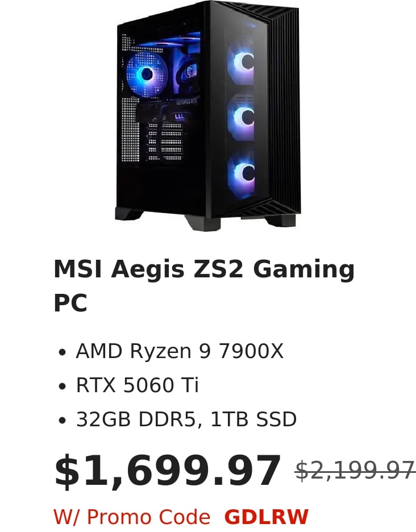Image resolution: width=416 pixels, height=532 pixels.
Task: Click the bullet beside RTX 5060 Ti
Action: [62, 386]
